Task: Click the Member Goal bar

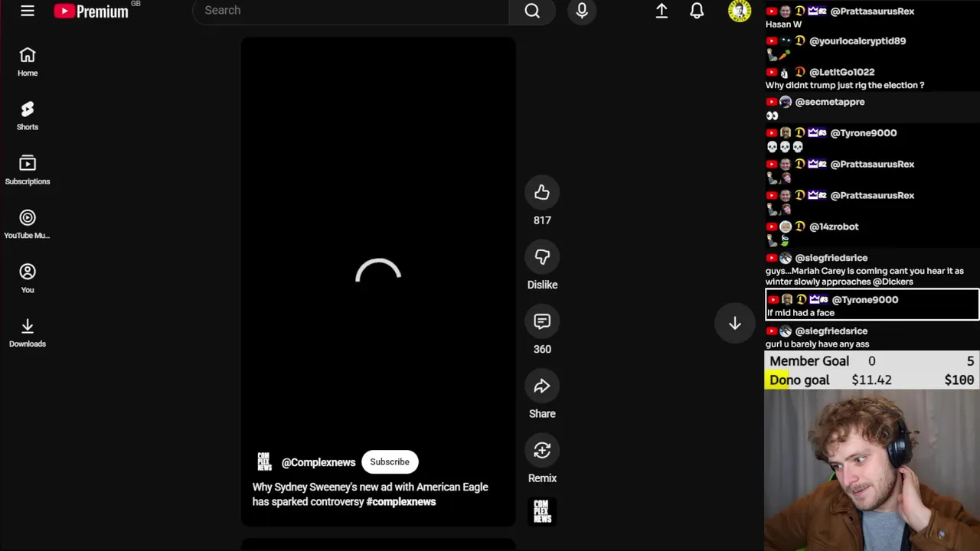Action: click(x=872, y=361)
